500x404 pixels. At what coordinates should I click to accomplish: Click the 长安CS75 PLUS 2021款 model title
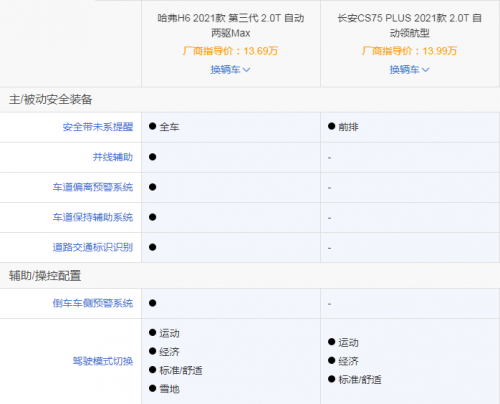tap(409, 25)
